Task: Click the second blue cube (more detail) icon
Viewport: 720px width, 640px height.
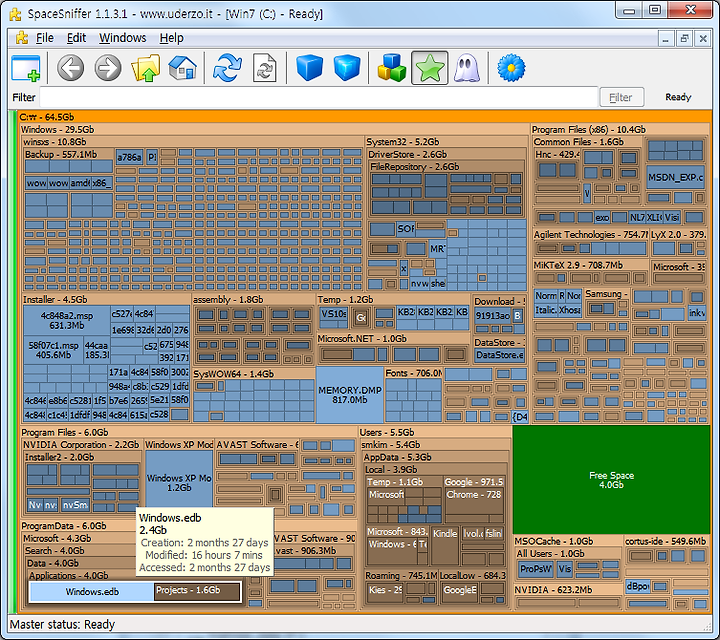Action: [347, 68]
